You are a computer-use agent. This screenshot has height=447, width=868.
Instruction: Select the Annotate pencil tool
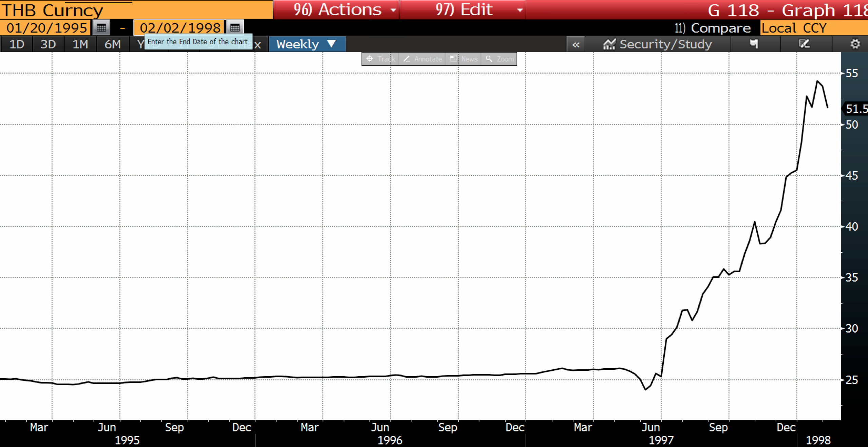[422, 59]
